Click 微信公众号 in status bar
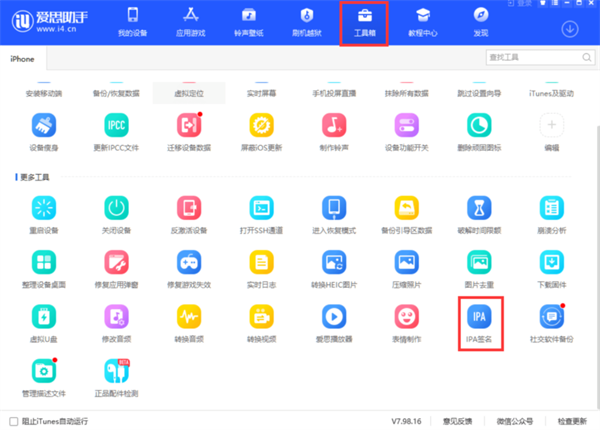This screenshot has width=600, height=430. tap(515, 421)
